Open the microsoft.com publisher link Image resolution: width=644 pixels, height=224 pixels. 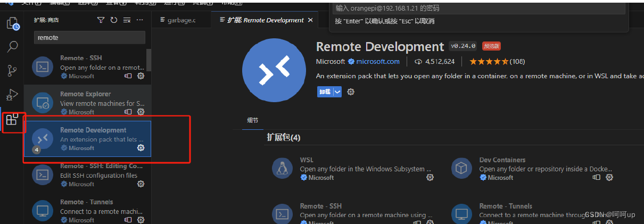378,62
